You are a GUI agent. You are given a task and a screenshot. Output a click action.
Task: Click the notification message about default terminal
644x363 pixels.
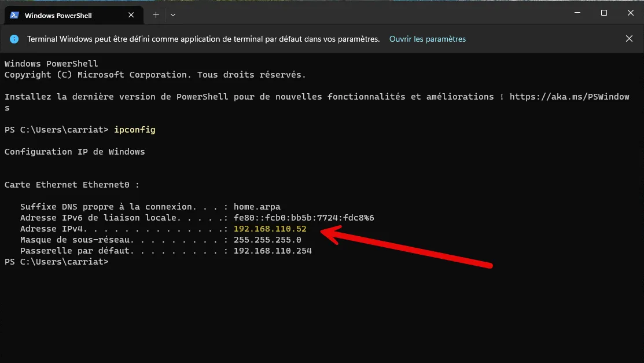coord(203,39)
